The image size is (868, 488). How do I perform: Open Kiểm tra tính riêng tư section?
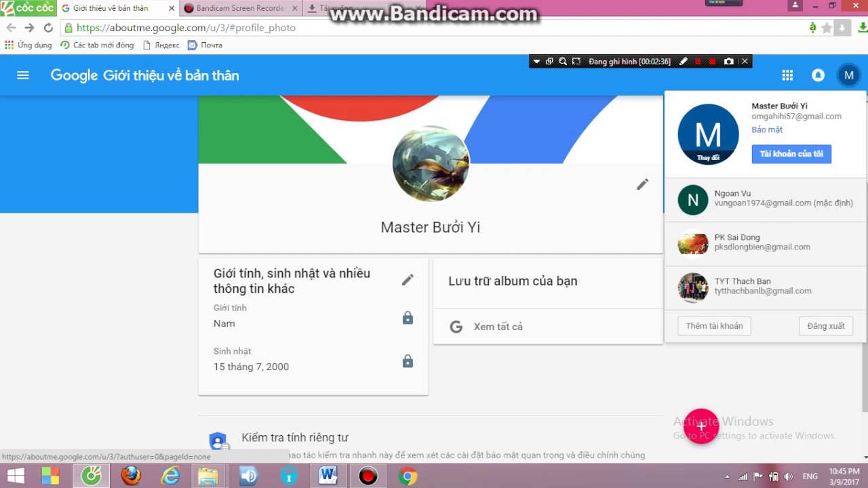pos(295,438)
